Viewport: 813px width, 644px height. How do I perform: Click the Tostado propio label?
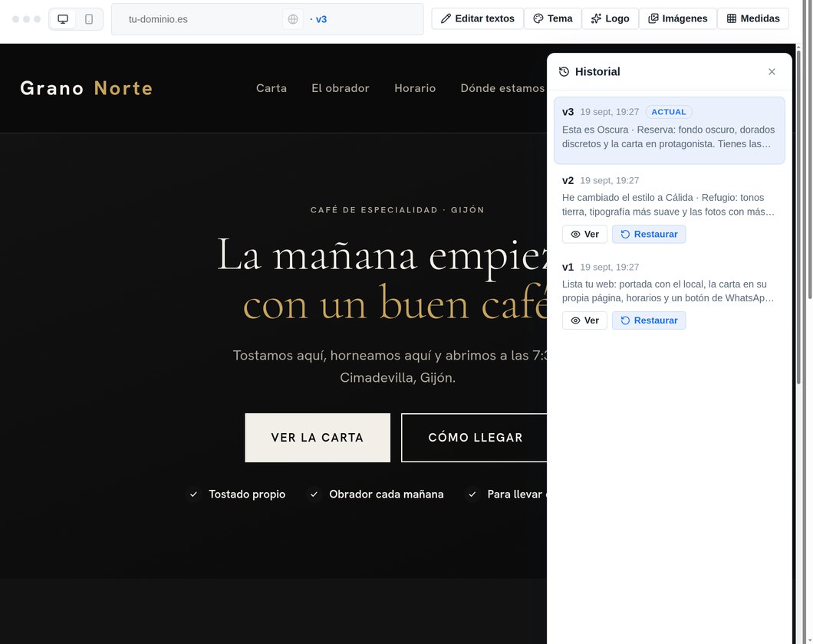coord(247,495)
